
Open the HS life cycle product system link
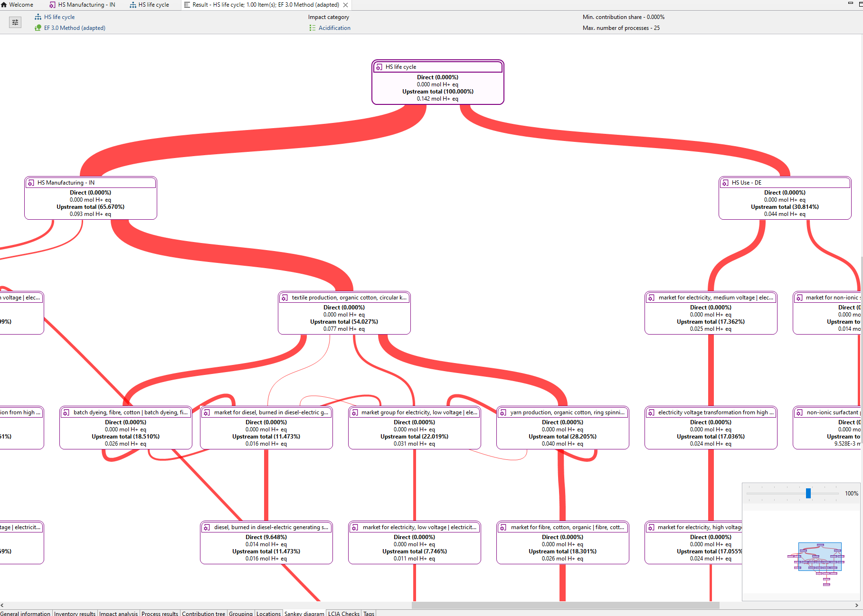point(59,17)
